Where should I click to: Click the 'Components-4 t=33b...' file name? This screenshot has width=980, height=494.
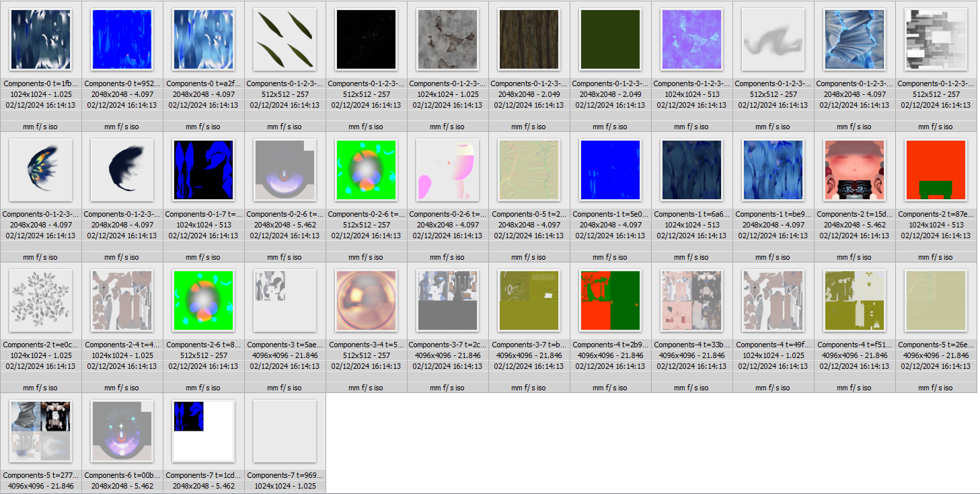pos(691,345)
